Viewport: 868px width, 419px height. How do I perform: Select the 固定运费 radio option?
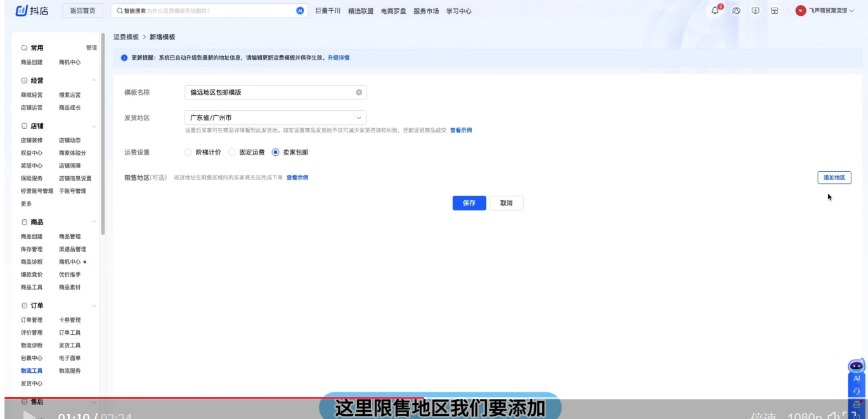(231, 152)
